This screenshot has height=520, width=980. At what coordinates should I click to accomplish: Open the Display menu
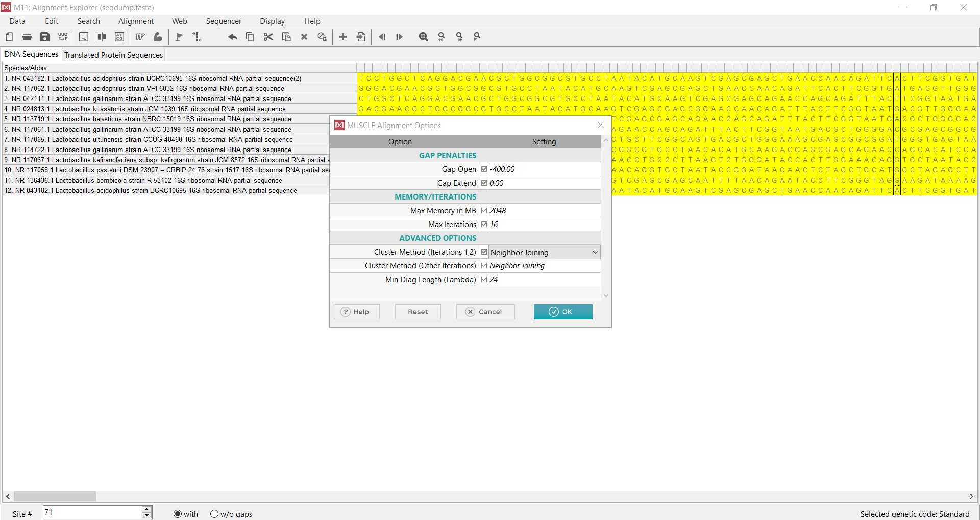click(x=272, y=21)
